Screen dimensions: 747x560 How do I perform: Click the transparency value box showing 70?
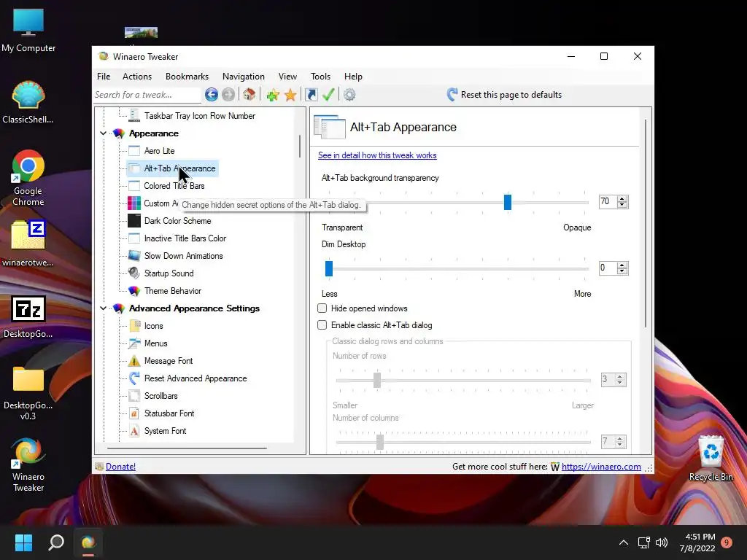pos(608,201)
